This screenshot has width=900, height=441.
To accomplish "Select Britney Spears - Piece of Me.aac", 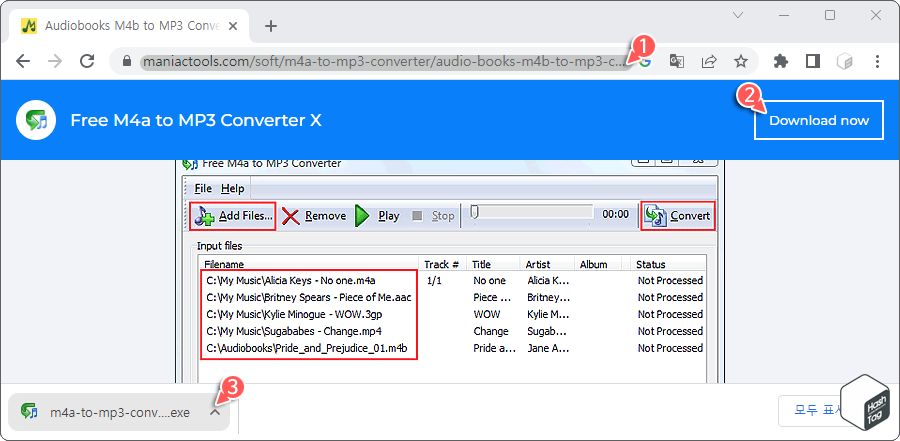I will click(x=309, y=297).
